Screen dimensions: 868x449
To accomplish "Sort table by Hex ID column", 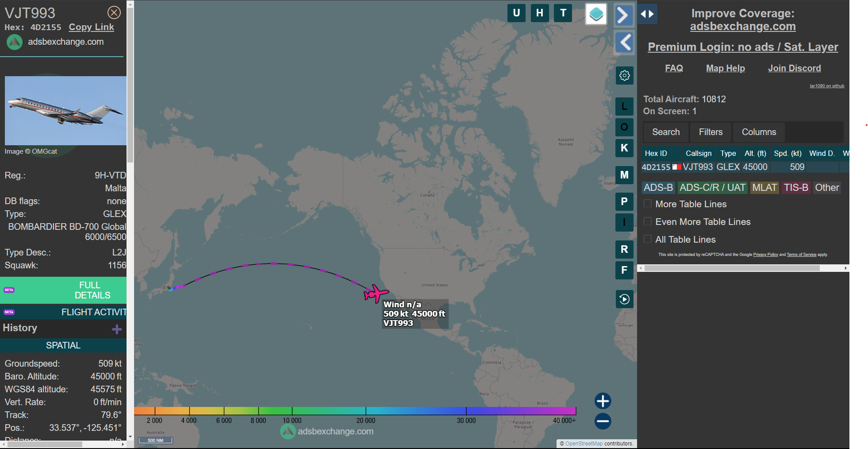I will [656, 153].
